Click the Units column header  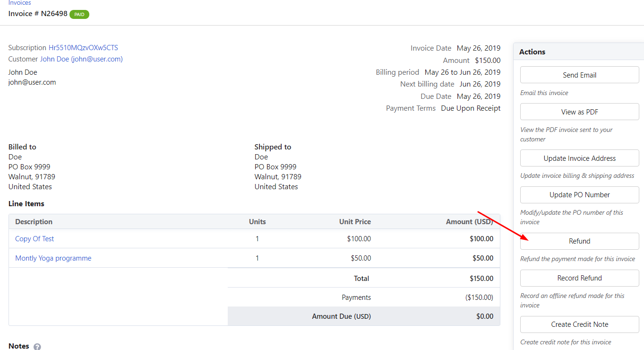[257, 222]
